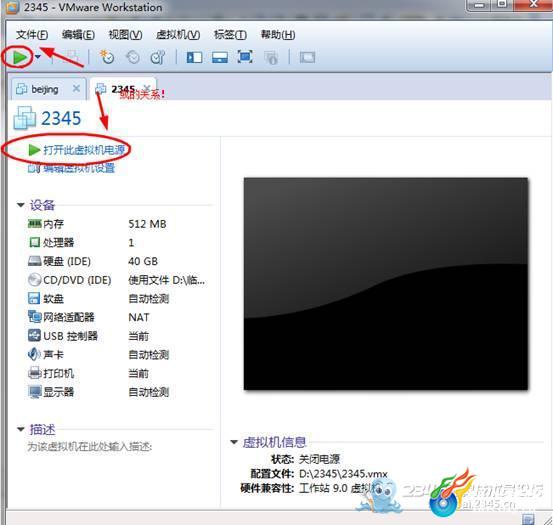This screenshot has height=525, width=553.
Task: Select the 内存 device row
Action: [116, 224]
